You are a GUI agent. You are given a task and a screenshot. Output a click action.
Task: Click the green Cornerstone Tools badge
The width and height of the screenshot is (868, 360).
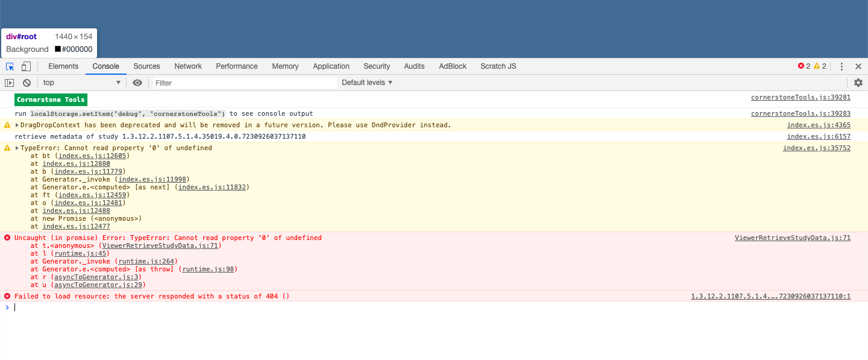coord(51,99)
